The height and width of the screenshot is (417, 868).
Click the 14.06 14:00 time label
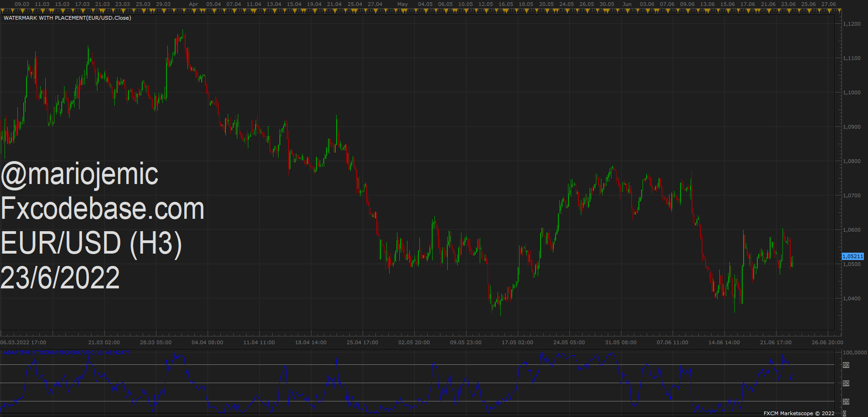pyautogui.click(x=724, y=342)
